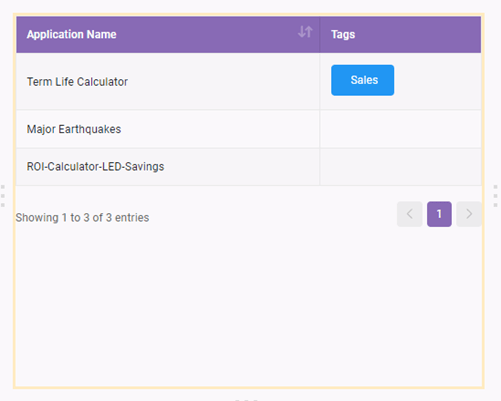Select the Term Life Calculator row
The image size is (501, 401).
249,82
